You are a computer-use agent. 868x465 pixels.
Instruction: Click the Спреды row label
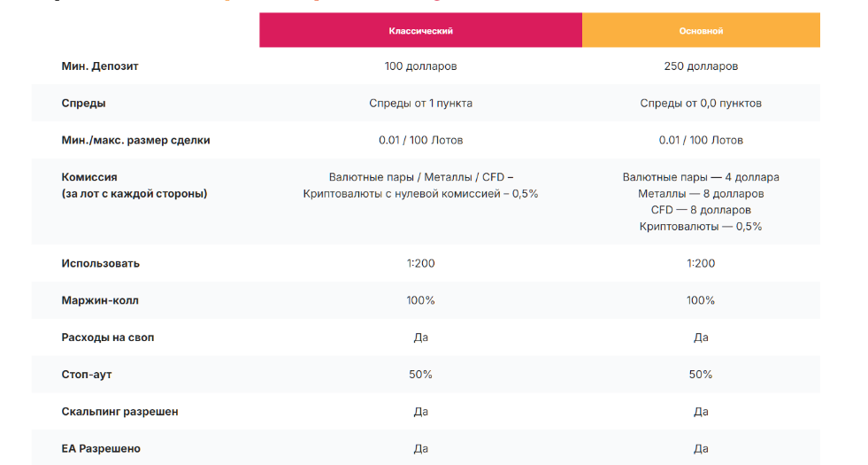(x=84, y=104)
